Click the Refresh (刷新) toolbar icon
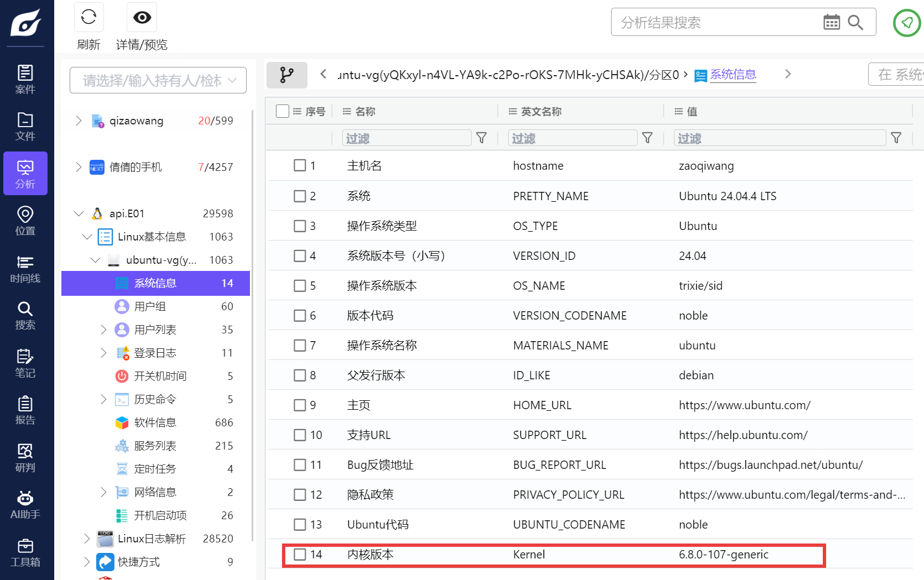Viewport: 924px width, 580px height. tap(88, 18)
